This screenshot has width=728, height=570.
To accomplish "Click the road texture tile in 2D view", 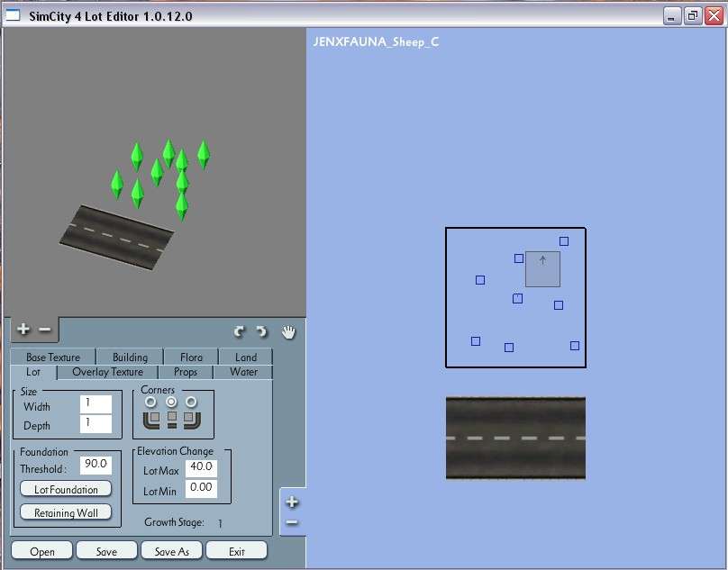I will (515, 438).
